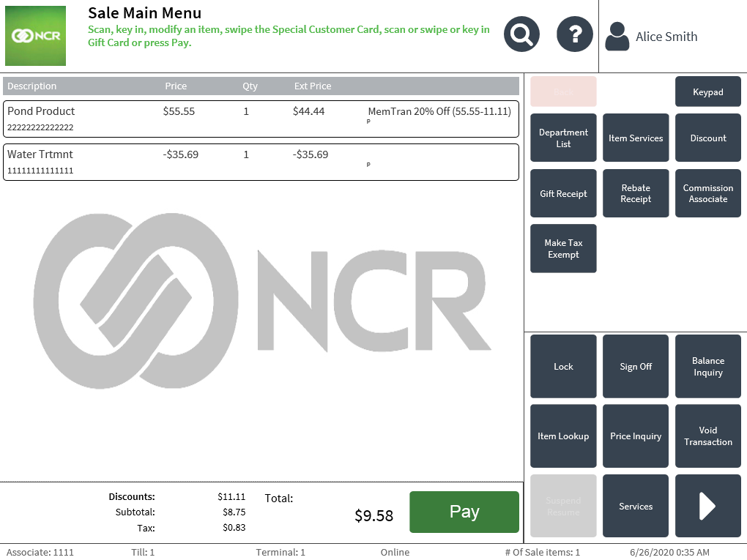Lock the terminal
Screen dimensions: 747x560
point(563,366)
